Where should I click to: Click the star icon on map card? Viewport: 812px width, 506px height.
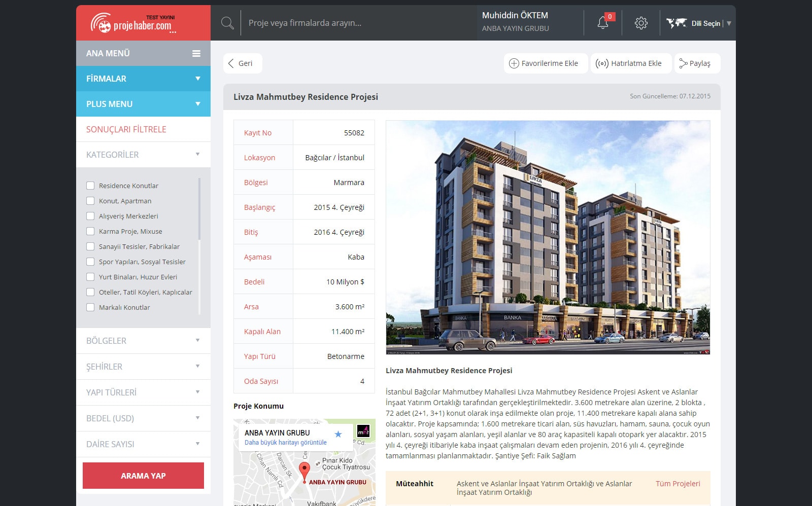pos(339,434)
